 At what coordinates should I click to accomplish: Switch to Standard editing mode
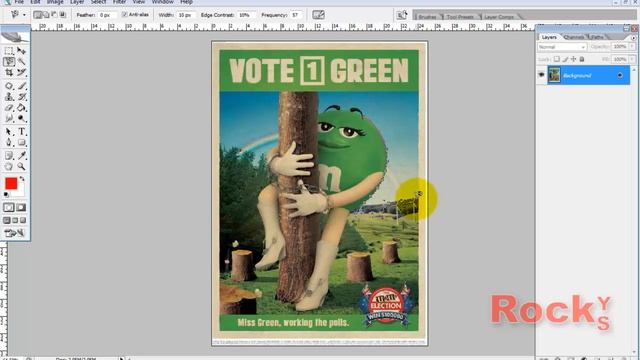click(9, 208)
